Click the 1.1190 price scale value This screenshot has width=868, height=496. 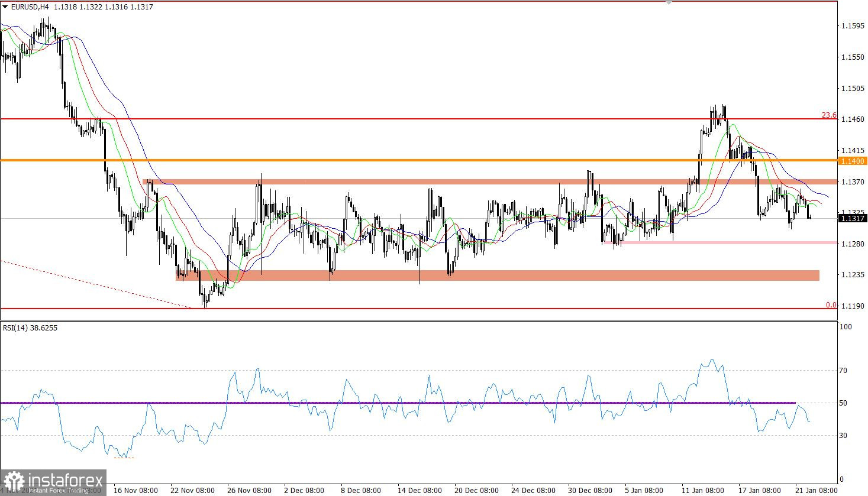coord(852,307)
